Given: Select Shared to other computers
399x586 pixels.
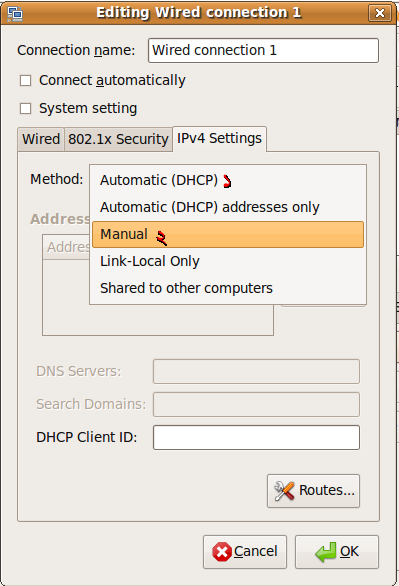Looking at the screenshot, I should tap(228, 288).
